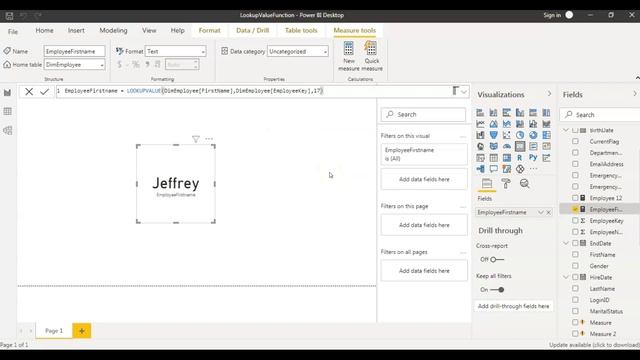Select the Waterfall chart visual
640x360 pixels.
pyautogui.click(x=480, y=135)
